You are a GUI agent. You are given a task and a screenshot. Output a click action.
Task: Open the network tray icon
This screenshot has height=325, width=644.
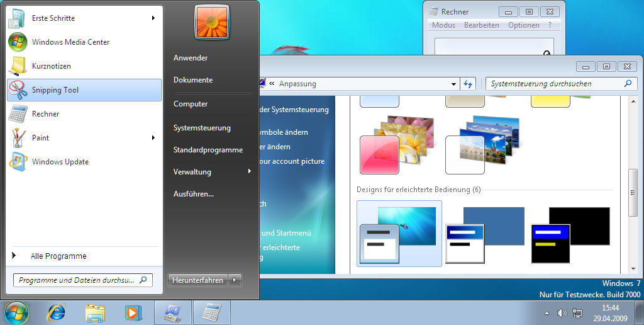pyautogui.click(x=577, y=314)
